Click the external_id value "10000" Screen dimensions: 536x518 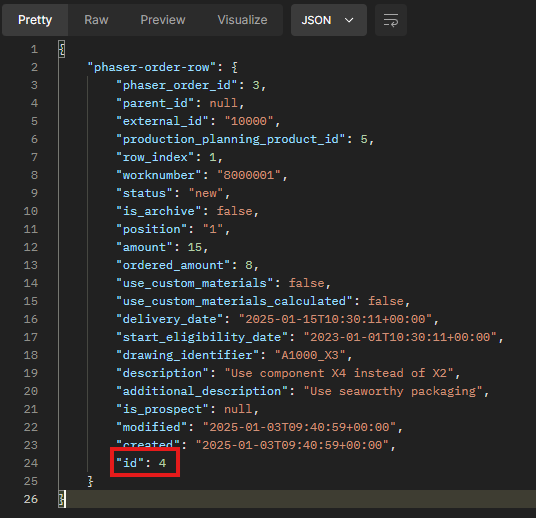(x=249, y=121)
